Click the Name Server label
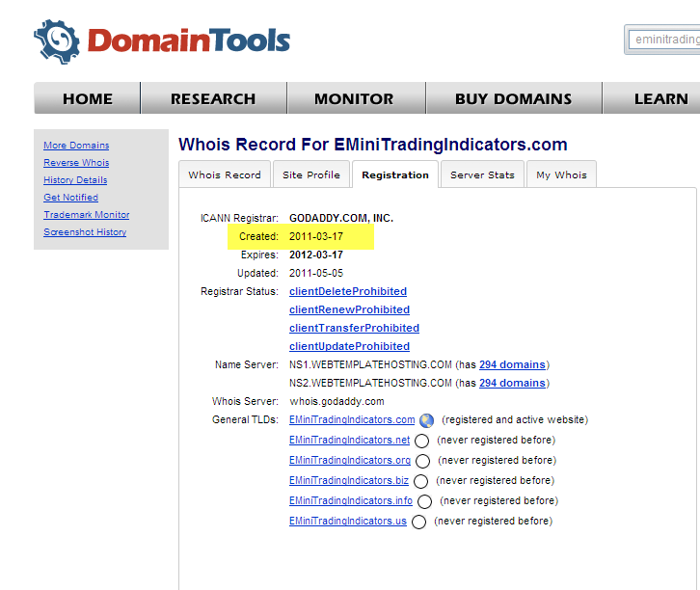The width and height of the screenshot is (700, 590). tap(247, 364)
